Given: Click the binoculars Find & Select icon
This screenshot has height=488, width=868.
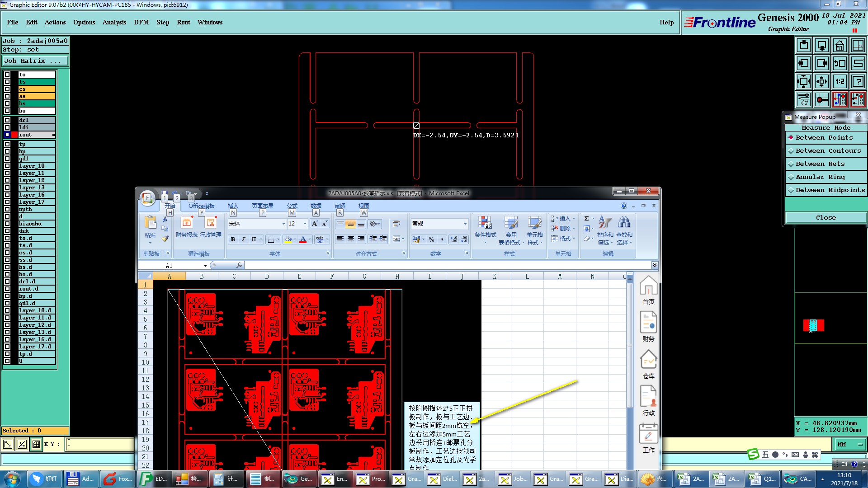Looking at the screenshot, I should tap(624, 222).
